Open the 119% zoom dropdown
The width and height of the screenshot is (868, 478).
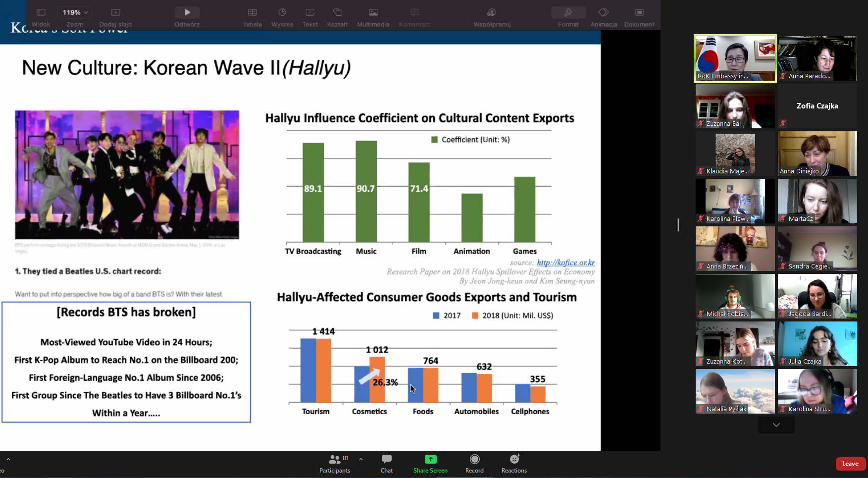tap(74, 12)
